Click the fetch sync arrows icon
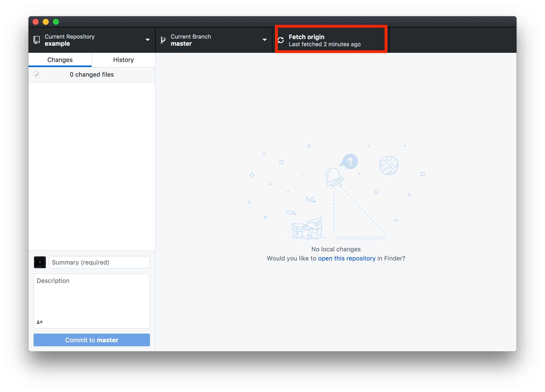The image size is (545, 392). [x=281, y=40]
